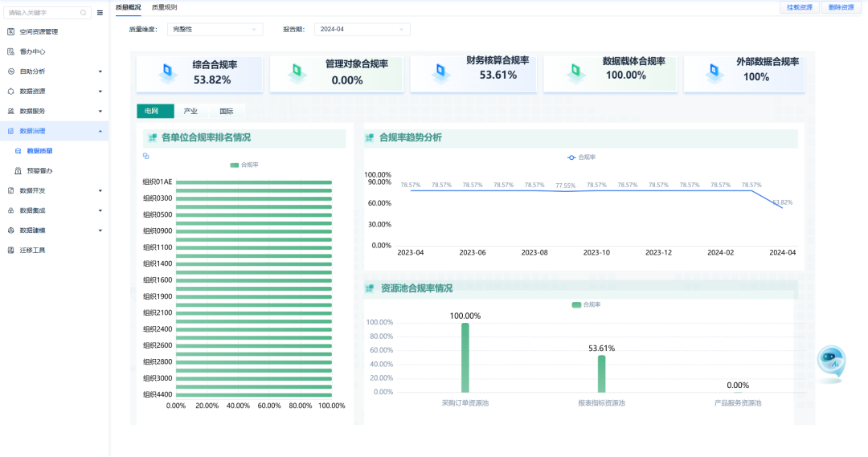Click the 产品服务资源池 axis label
Screen dimensions: 868x457
[x=737, y=403]
